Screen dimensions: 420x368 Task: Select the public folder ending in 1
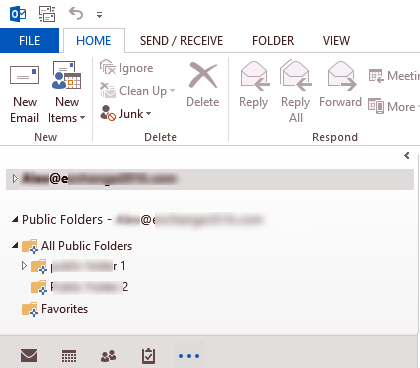pos(78,266)
